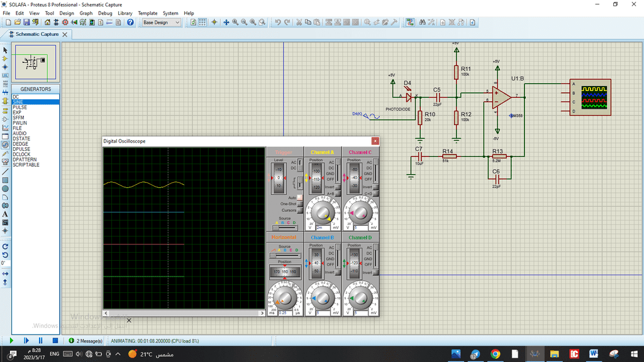Rotate the part anti-clockwise
The height and width of the screenshot is (362, 644).
5,255
